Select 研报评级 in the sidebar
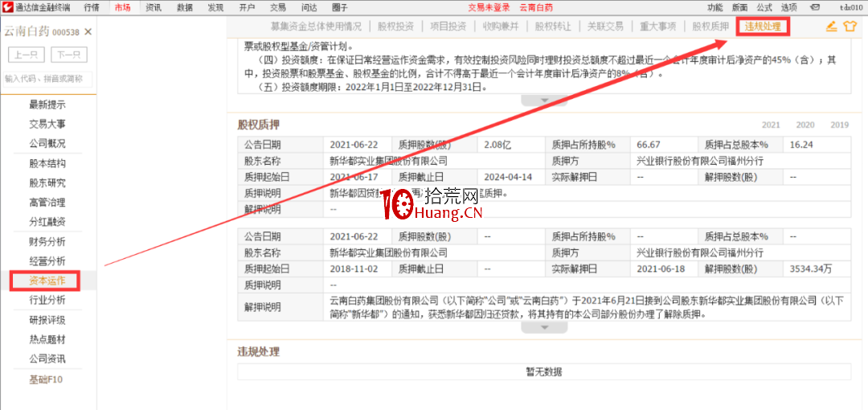The image size is (868, 410). coord(47,320)
